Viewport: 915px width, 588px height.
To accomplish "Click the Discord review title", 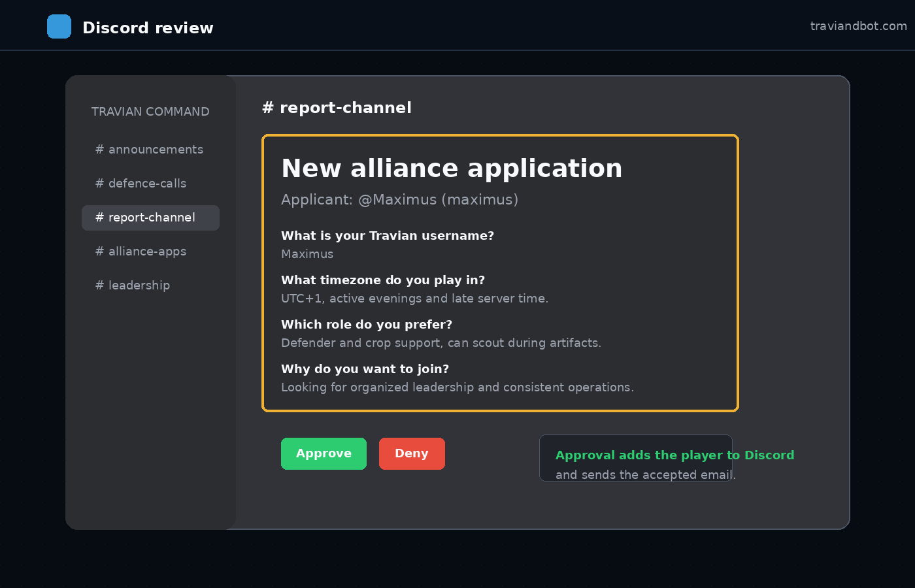I will click(148, 28).
